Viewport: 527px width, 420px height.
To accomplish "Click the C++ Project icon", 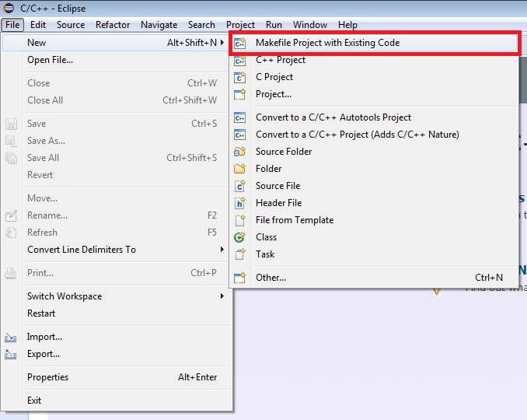I will point(240,60).
